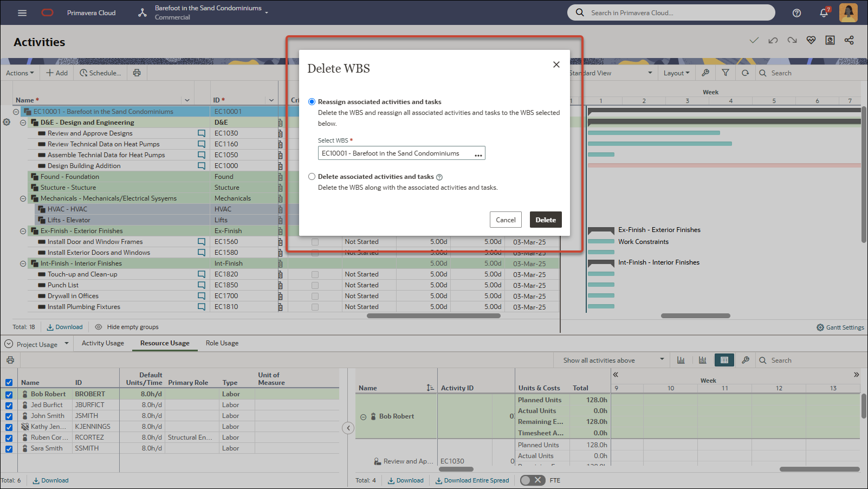The height and width of the screenshot is (489, 868).
Task: Open the wrench settings icon beside Layout
Action: point(705,73)
